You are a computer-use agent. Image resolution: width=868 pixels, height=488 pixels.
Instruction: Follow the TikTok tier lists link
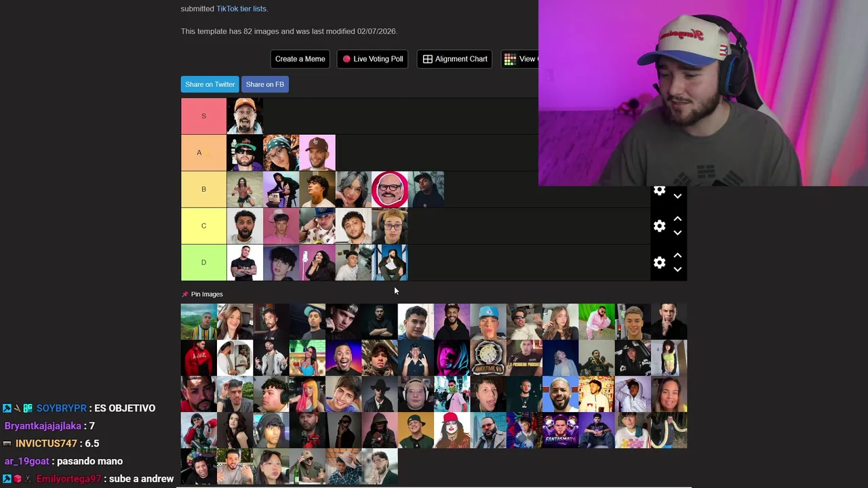[x=241, y=9]
